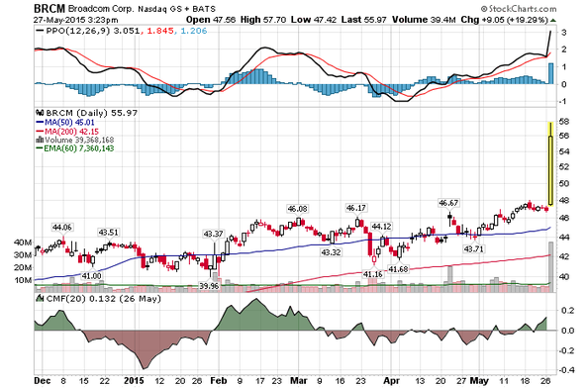Click the 46.67 price annotation
This screenshot has height=388, width=588.
coord(448,203)
